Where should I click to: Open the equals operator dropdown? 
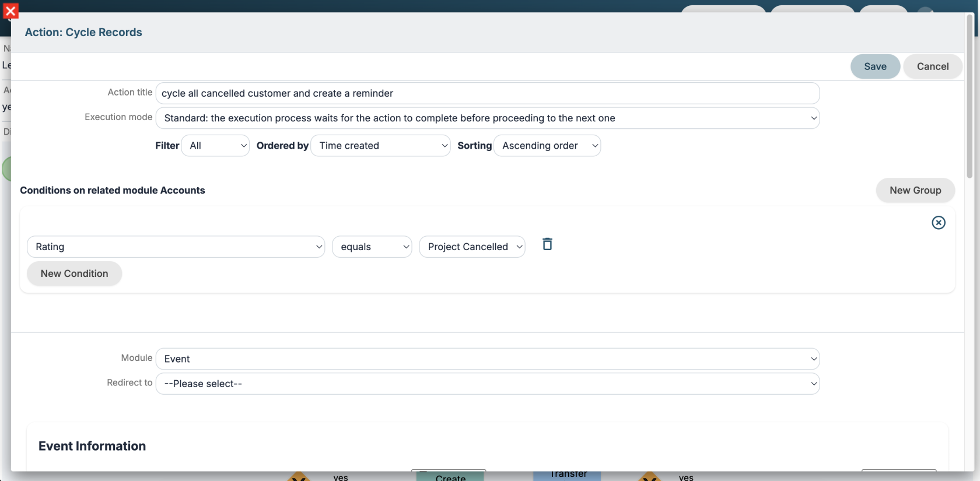point(372,247)
